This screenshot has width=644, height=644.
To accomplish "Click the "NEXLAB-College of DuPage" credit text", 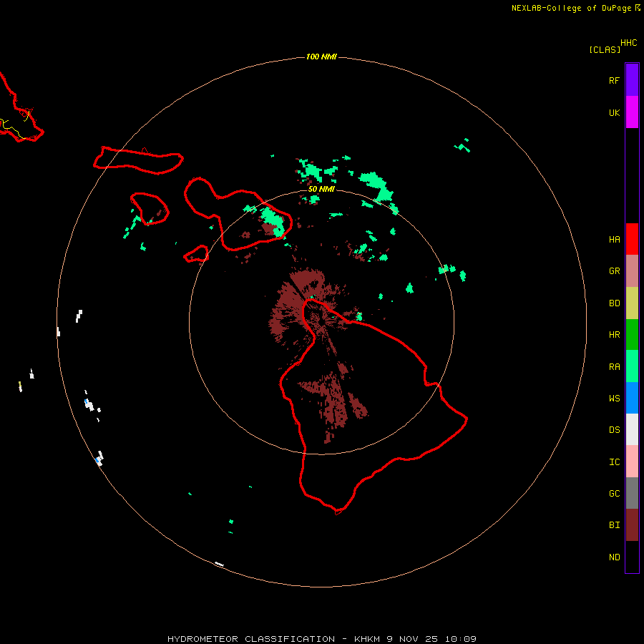I will pyautogui.click(x=572, y=8).
